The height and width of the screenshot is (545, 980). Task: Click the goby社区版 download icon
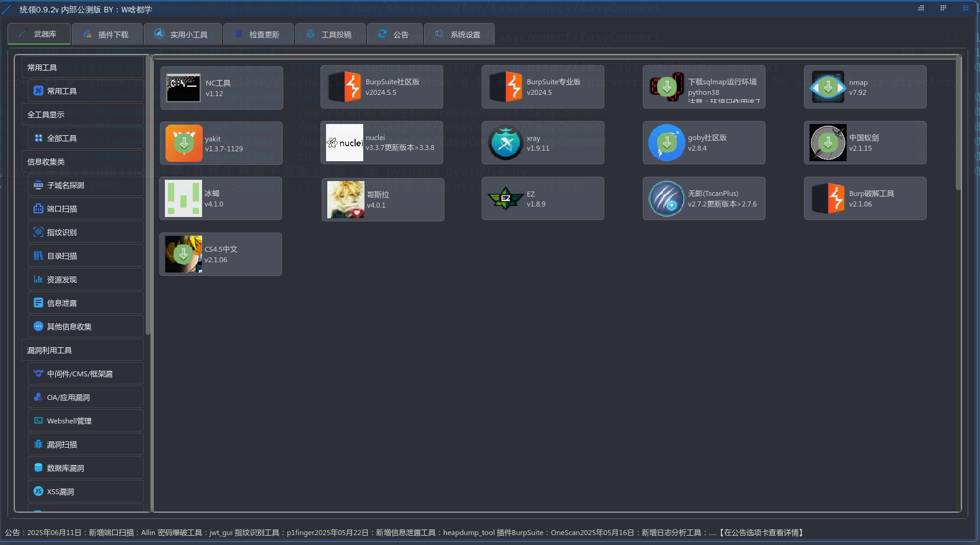click(x=666, y=143)
